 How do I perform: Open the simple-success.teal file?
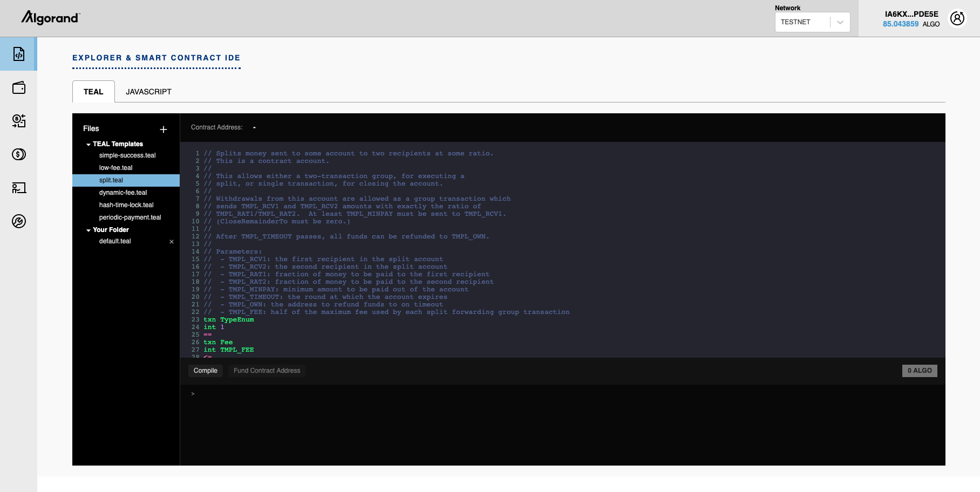127,155
